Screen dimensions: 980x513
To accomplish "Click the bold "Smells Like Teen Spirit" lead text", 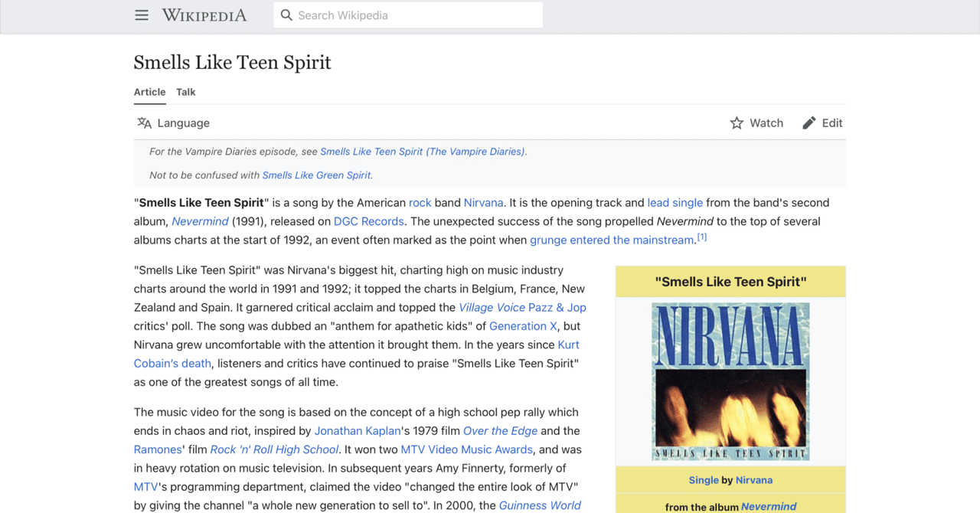I will (202, 203).
